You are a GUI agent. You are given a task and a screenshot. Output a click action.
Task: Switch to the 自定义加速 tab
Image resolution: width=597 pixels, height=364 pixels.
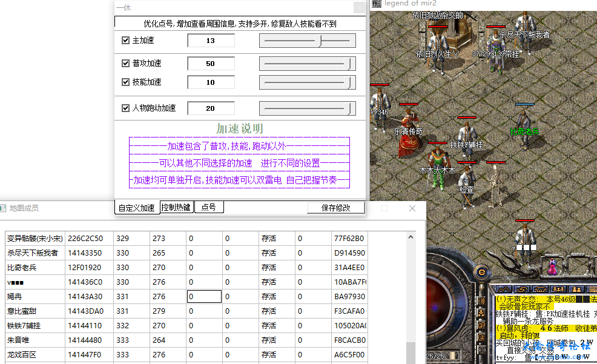tap(137, 208)
